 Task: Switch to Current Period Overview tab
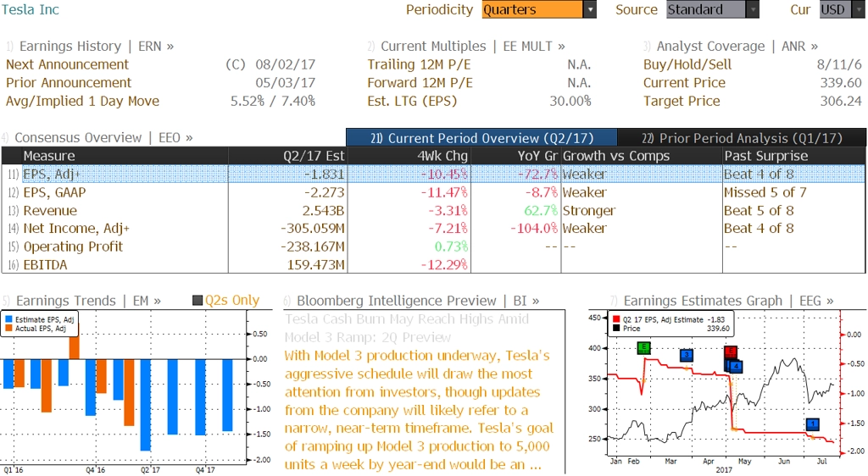[481, 138]
